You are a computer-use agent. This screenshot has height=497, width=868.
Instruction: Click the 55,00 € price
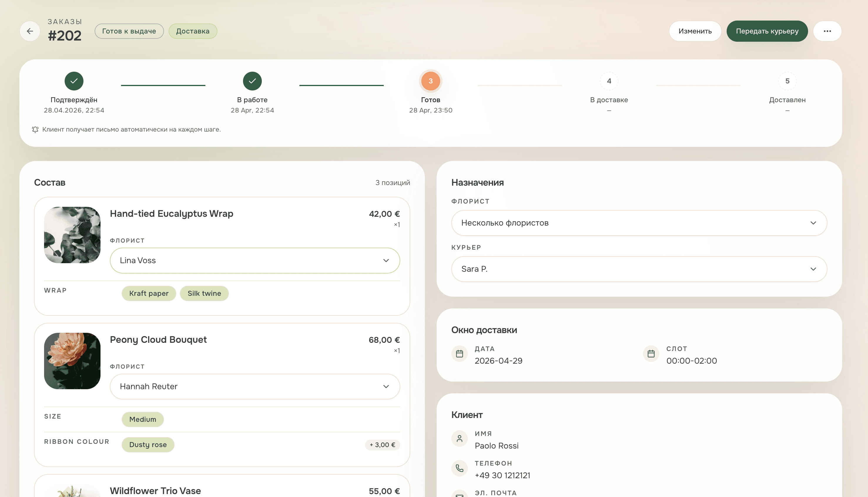pyautogui.click(x=384, y=491)
